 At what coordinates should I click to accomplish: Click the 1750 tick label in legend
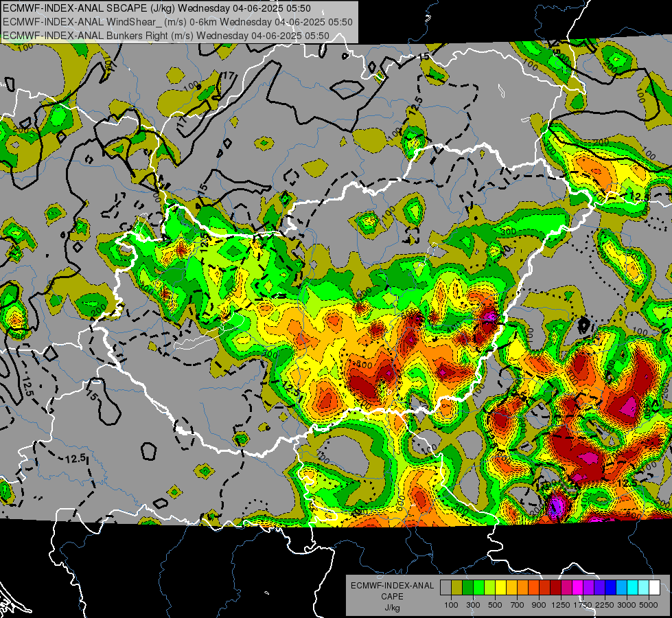583,605
